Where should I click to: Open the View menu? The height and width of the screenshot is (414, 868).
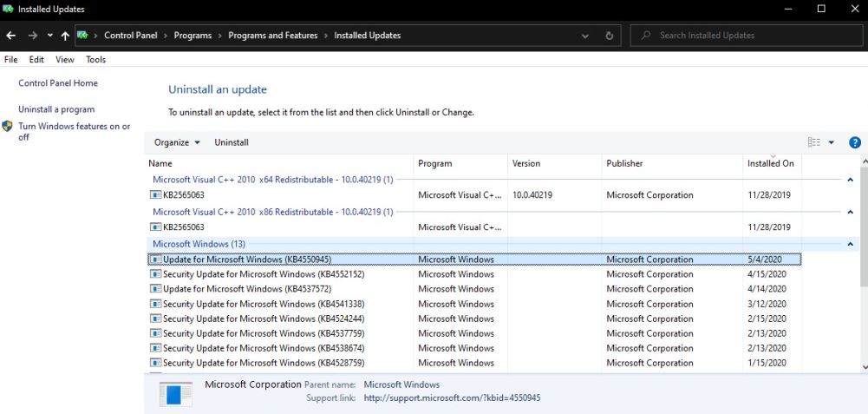(x=65, y=59)
